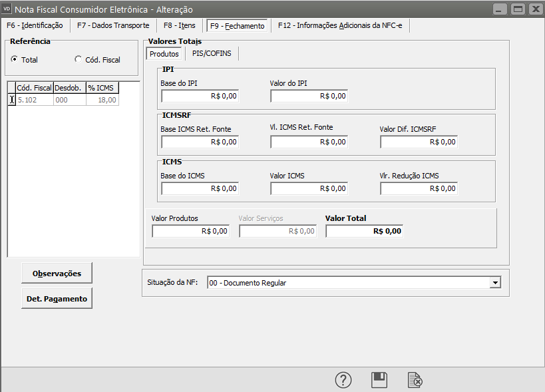The image size is (545, 392).
Task: Open the F7 - Dados Transporte tab
Action: [x=113, y=26]
